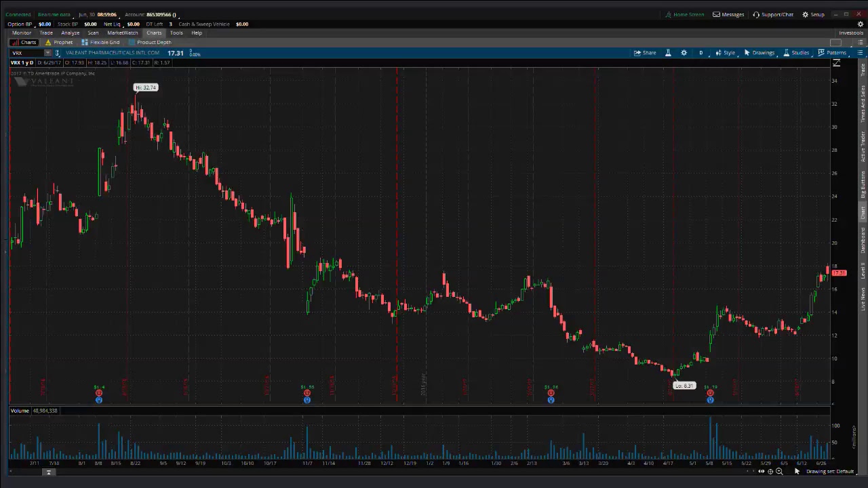Open the Drawing set: Default selector
The width and height of the screenshot is (868, 488).
[x=830, y=471]
